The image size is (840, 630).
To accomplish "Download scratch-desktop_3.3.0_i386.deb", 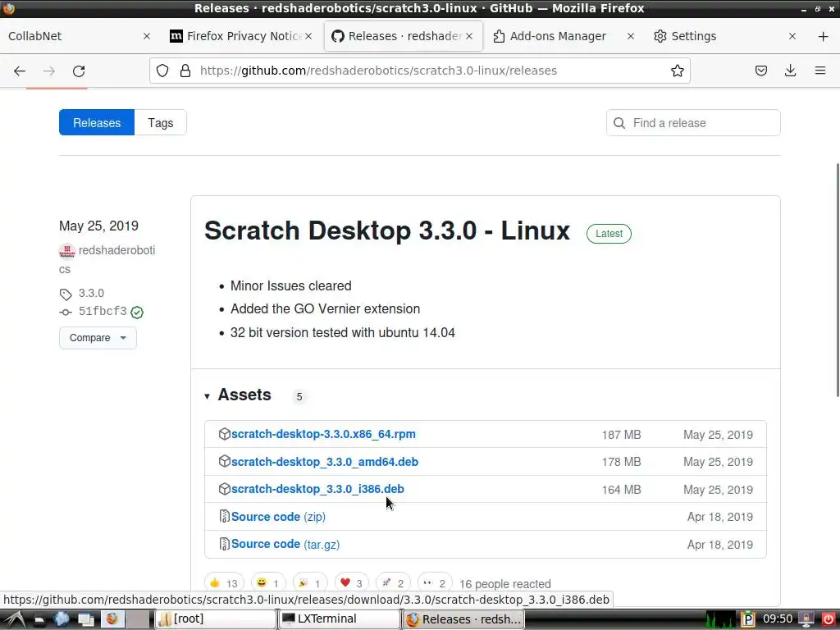I will [x=317, y=489].
